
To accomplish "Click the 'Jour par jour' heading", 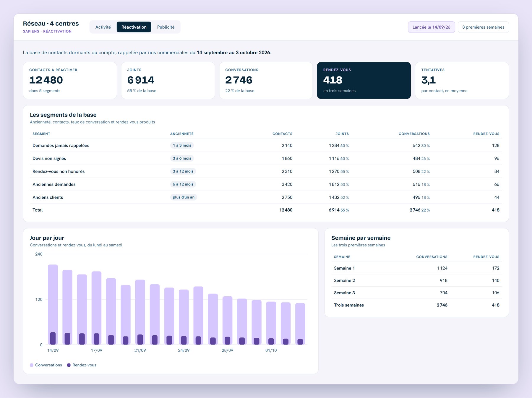I will [47, 238].
